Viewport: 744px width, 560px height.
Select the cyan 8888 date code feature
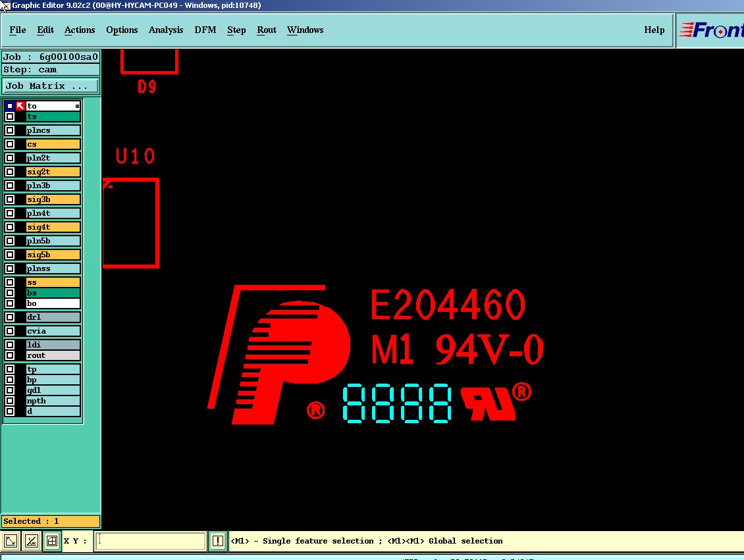tap(396, 403)
